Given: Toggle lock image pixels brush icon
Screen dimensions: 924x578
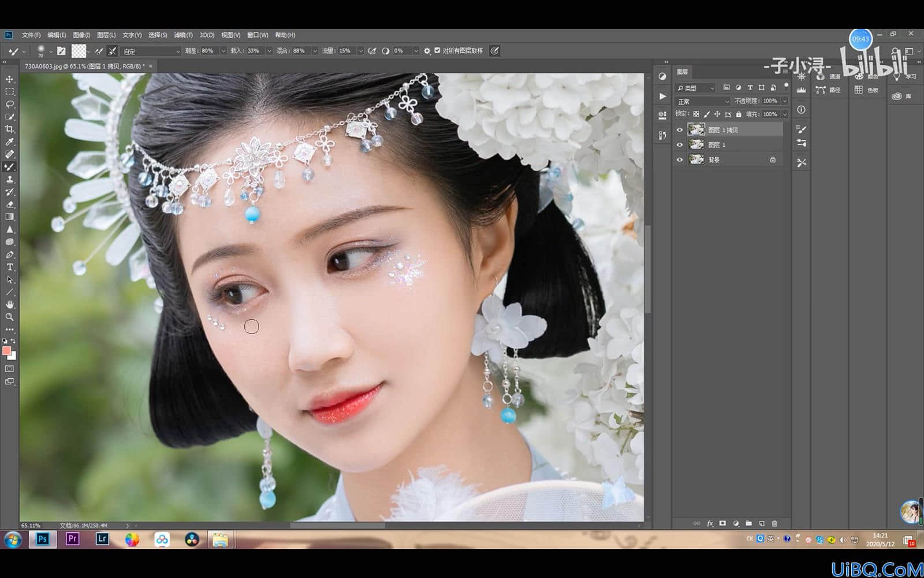Looking at the screenshot, I should [707, 114].
